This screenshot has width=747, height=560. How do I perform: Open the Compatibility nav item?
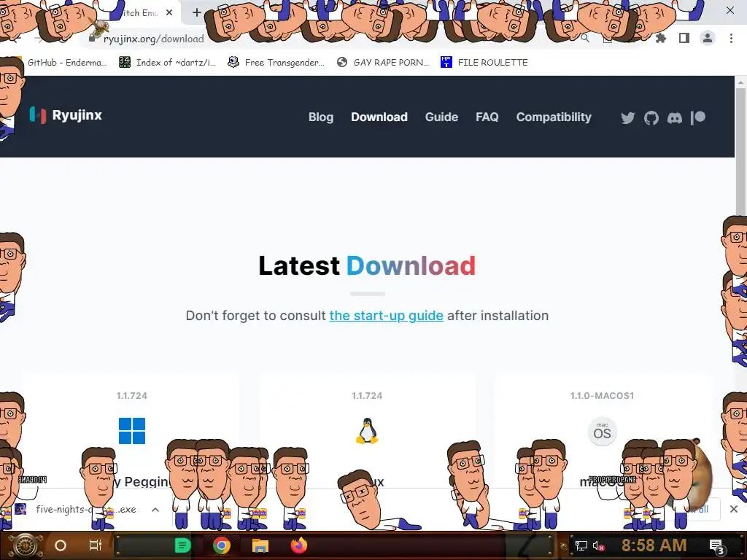pos(554,117)
